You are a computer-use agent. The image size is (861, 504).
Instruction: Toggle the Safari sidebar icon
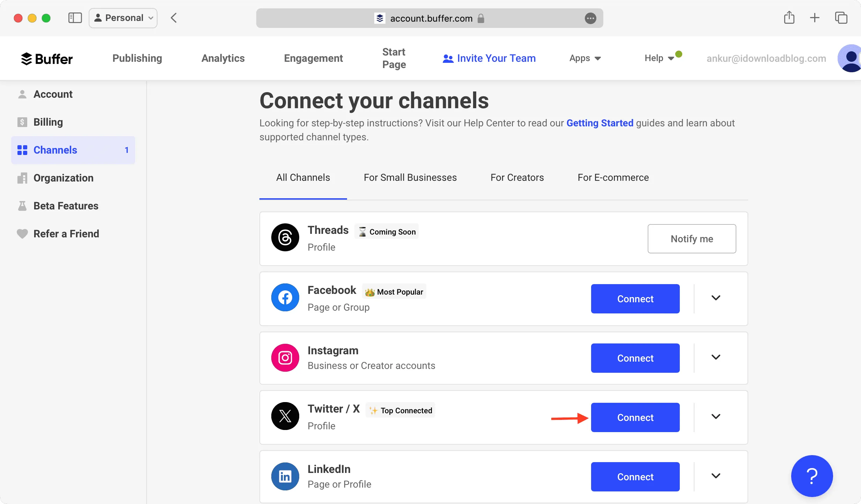tap(75, 18)
